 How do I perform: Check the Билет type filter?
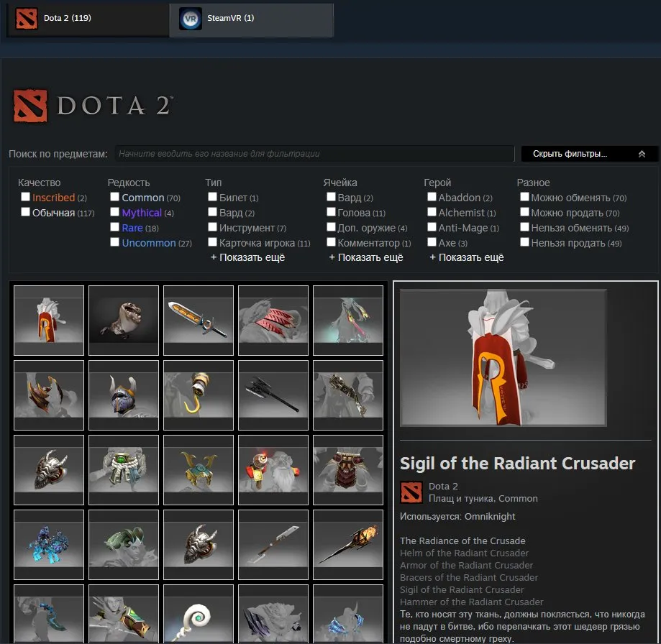(x=212, y=197)
